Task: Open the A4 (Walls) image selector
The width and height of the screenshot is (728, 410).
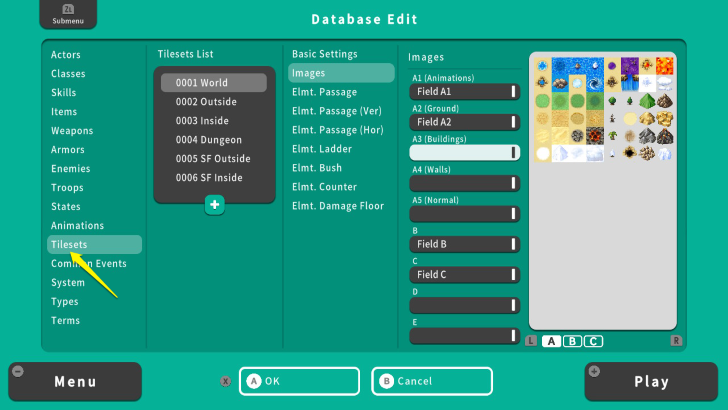Action: tap(464, 183)
